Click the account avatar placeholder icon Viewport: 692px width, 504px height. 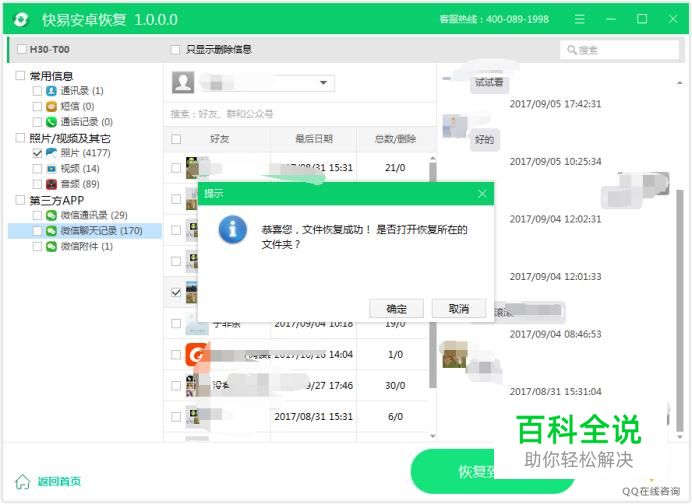183,83
